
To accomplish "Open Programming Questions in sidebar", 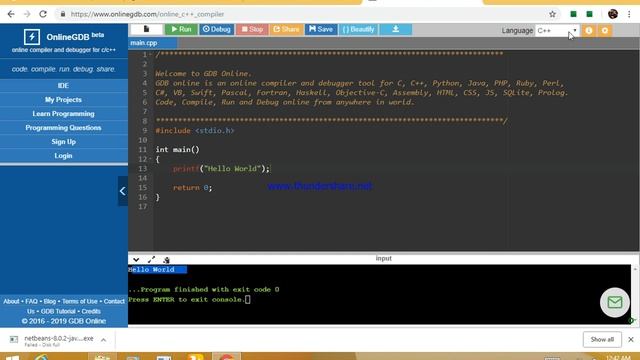I will (x=63, y=128).
